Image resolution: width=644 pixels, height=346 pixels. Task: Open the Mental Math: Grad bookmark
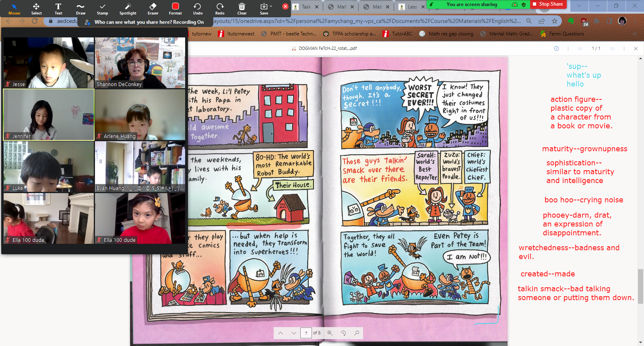coord(506,34)
